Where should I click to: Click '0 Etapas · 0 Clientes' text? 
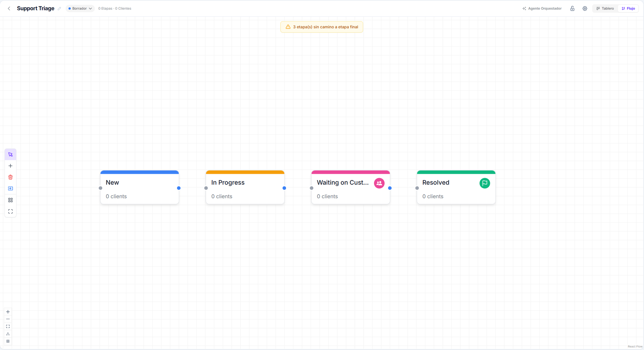(115, 9)
